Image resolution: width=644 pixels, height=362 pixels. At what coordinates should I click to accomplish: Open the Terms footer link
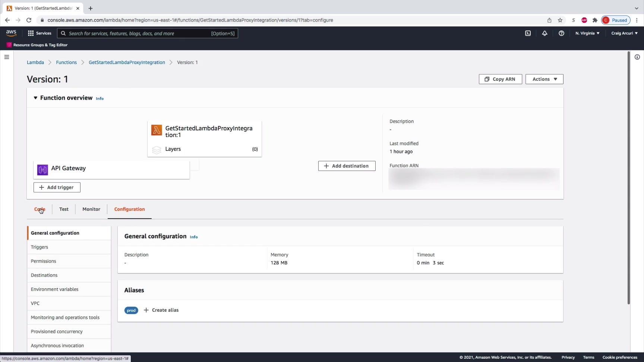(588, 357)
